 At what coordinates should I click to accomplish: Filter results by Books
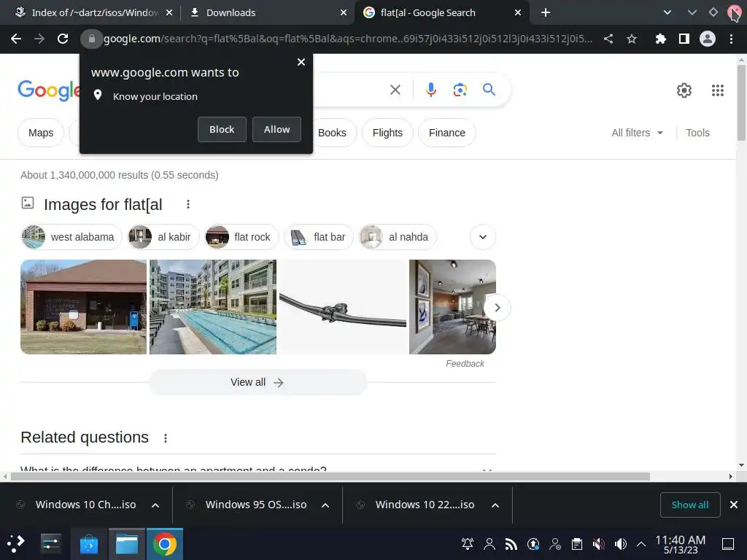tap(332, 133)
